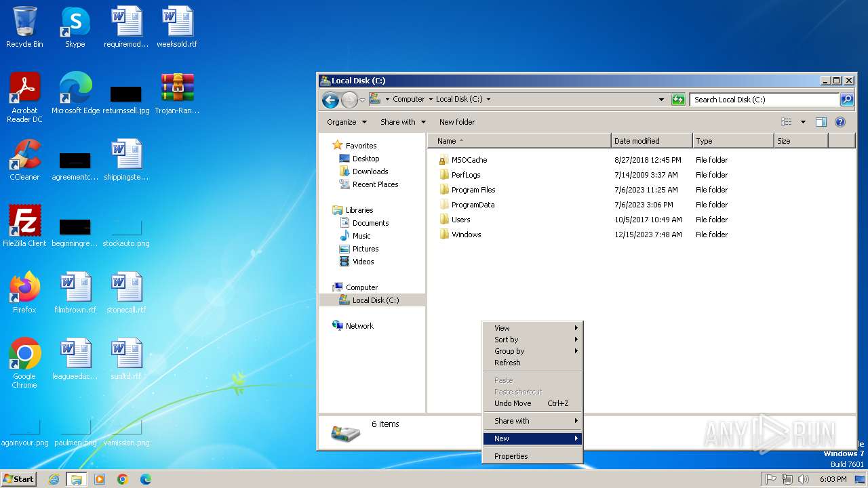Viewport: 868px width, 488px height.
Task: Open Pictures library in navigation pane
Action: [x=359, y=249]
